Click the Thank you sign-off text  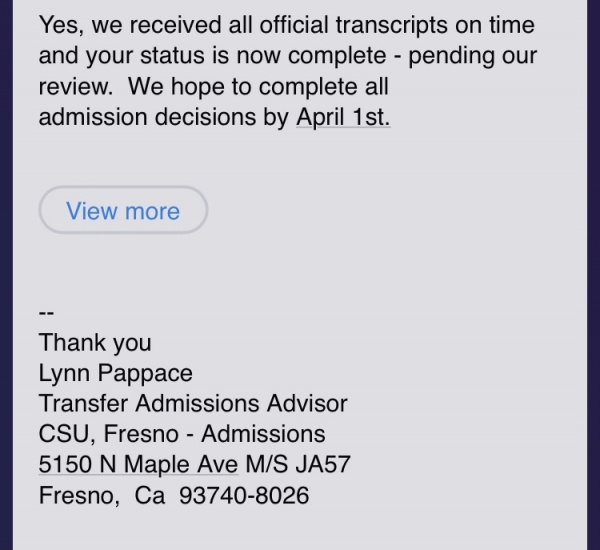pyautogui.click(x=95, y=343)
